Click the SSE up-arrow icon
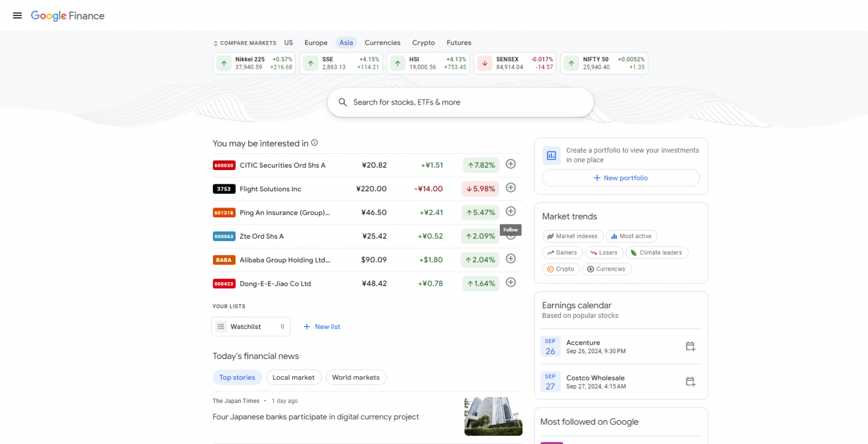This screenshot has width=868, height=444. (311, 63)
